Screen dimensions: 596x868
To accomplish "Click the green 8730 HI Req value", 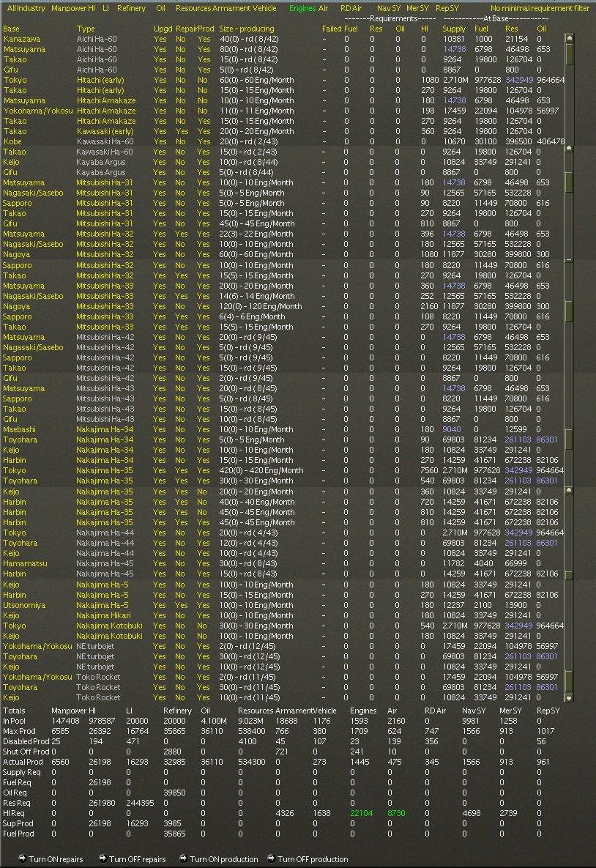I will 396,813.
